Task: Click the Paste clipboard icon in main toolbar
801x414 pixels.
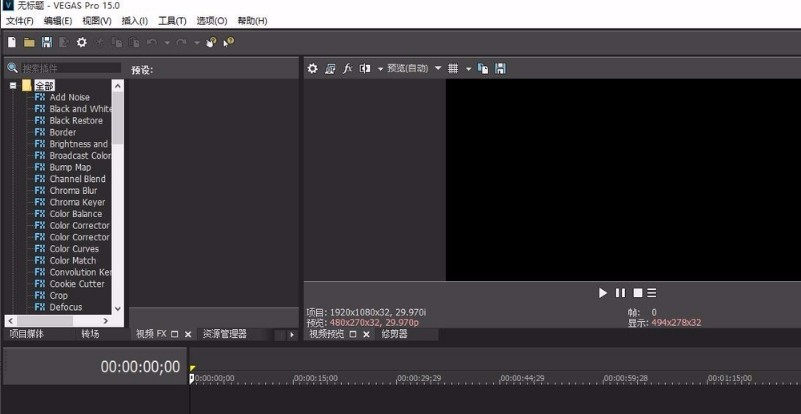Action: (134, 42)
